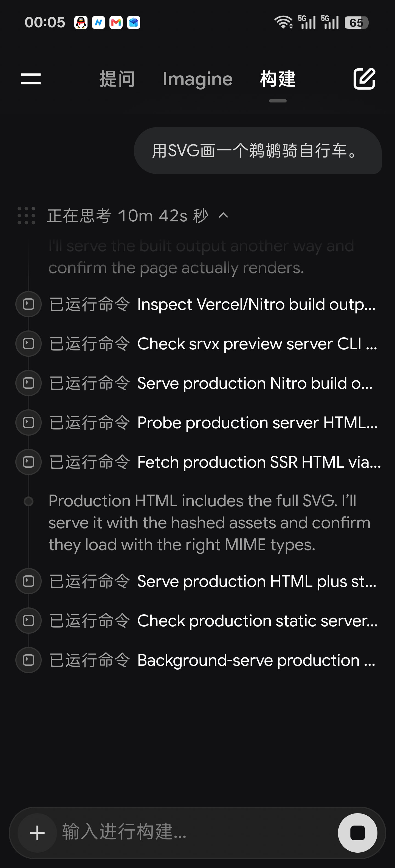
Task: Open the hamburger side menu
Action: tap(31, 79)
